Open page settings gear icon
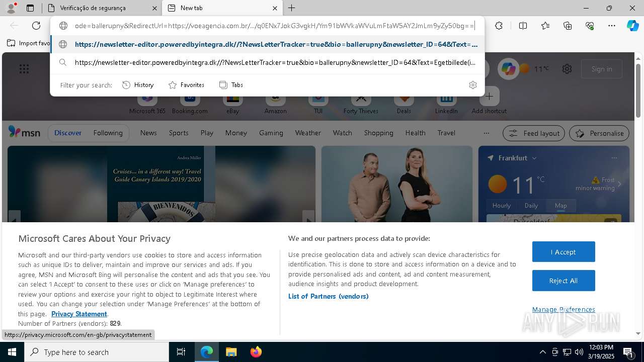The image size is (644, 362). [x=567, y=69]
